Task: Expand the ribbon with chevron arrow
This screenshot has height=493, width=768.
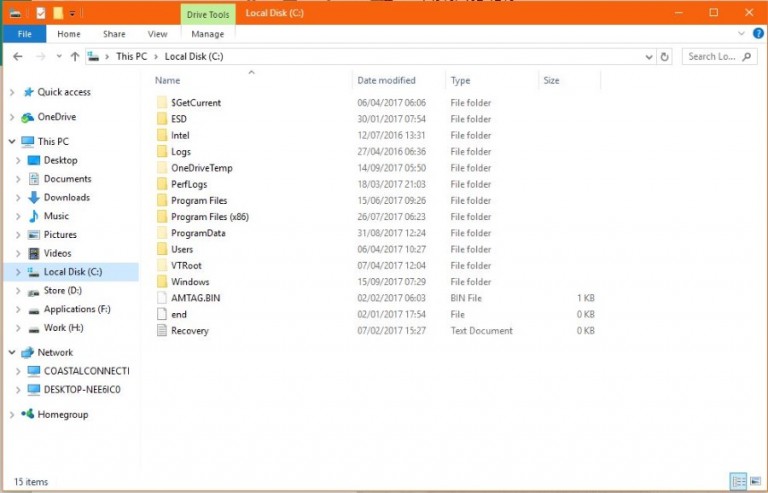Action: 741,33
